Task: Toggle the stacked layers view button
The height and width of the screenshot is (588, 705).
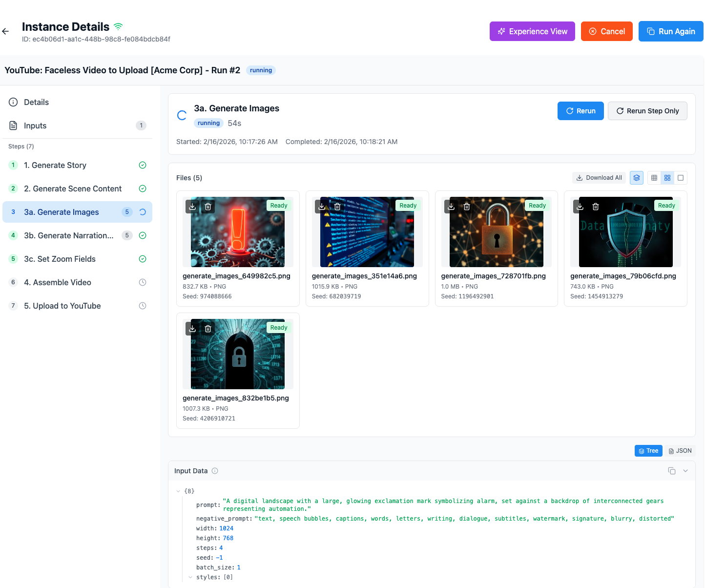Action: pyautogui.click(x=637, y=178)
